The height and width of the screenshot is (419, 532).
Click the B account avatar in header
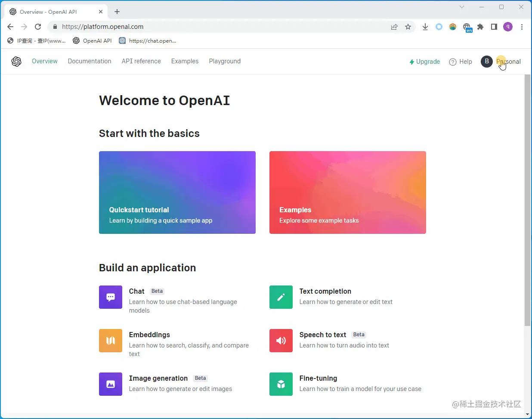tap(486, 62)
